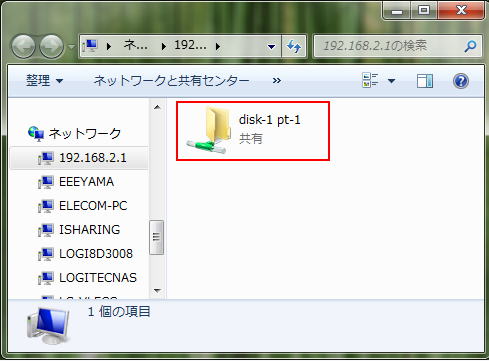Viewport: 489px width, 361px height.
Task: Go forward with the Forward arrow button
Action: 51,46
